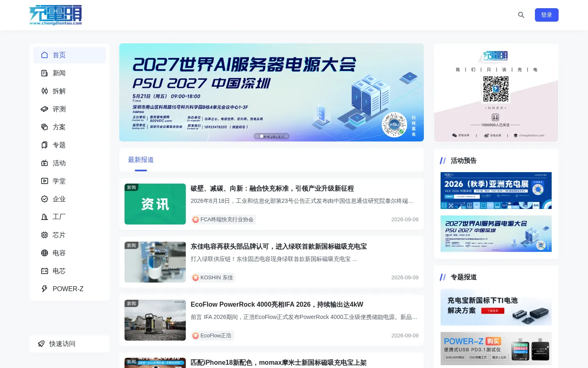
Task: Click the news icon beside 新闻
Action: point(45,73)
